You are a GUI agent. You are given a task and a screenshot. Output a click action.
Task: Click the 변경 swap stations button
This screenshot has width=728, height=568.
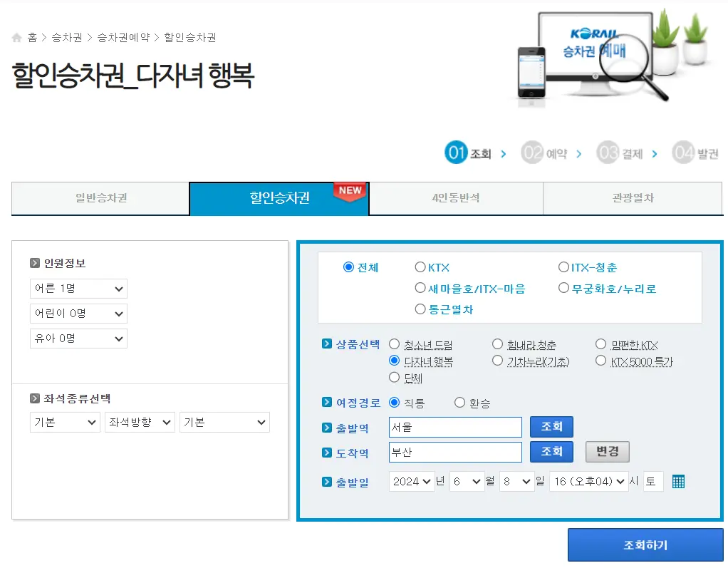click(x=608, y=452)
